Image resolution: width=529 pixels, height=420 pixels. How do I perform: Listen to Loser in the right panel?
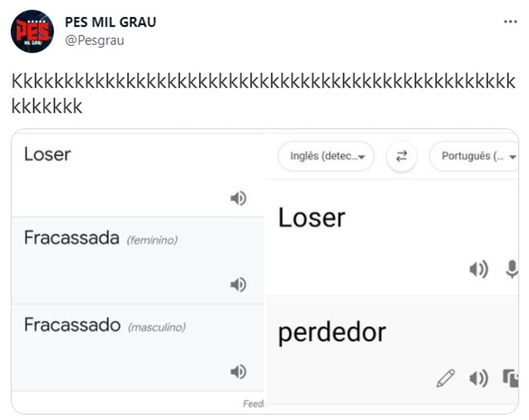(x=479, y=270)
